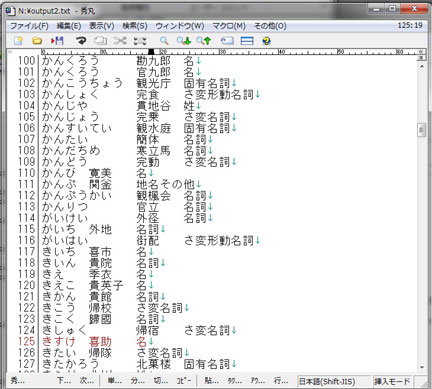Image resolution: width=432 pixels, height=389 pixels.
Task: Click 帰校 on line 122
Action: point(100,308)
